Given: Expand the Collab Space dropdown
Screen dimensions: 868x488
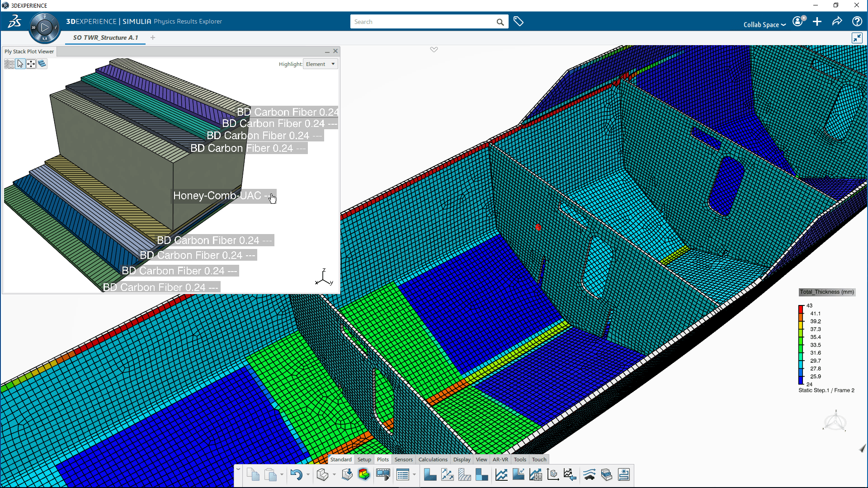Looking at the screenshot, I should [x=764, y=24].
